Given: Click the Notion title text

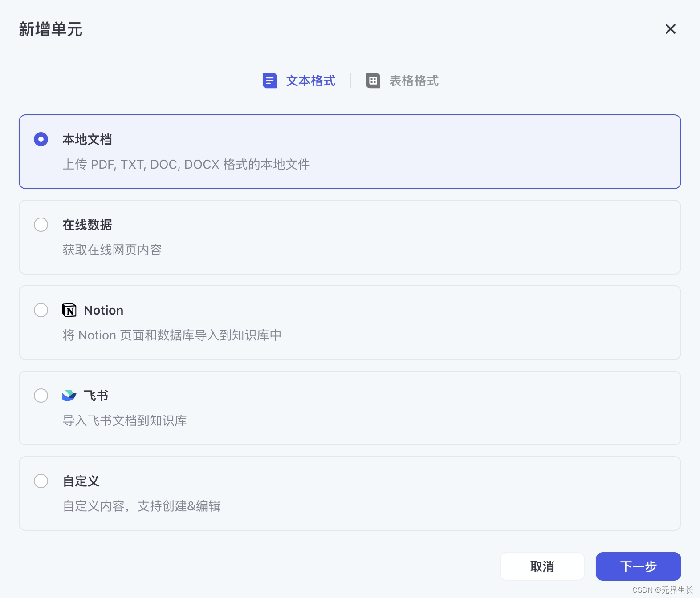Looking at the screenshot, I should coord(104,310).
